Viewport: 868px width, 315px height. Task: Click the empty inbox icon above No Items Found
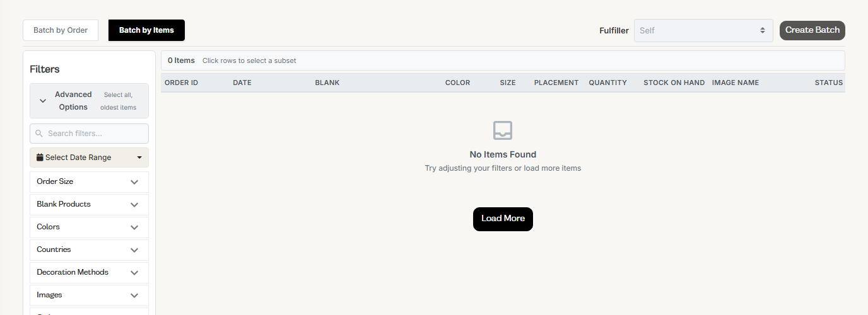pyautogui.click(x=503, y=130)
